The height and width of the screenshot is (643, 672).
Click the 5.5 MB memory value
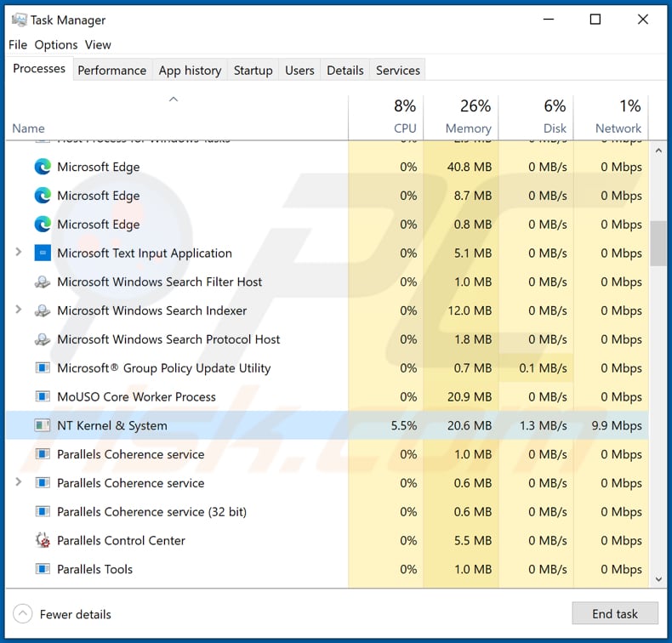pos(473,540)
